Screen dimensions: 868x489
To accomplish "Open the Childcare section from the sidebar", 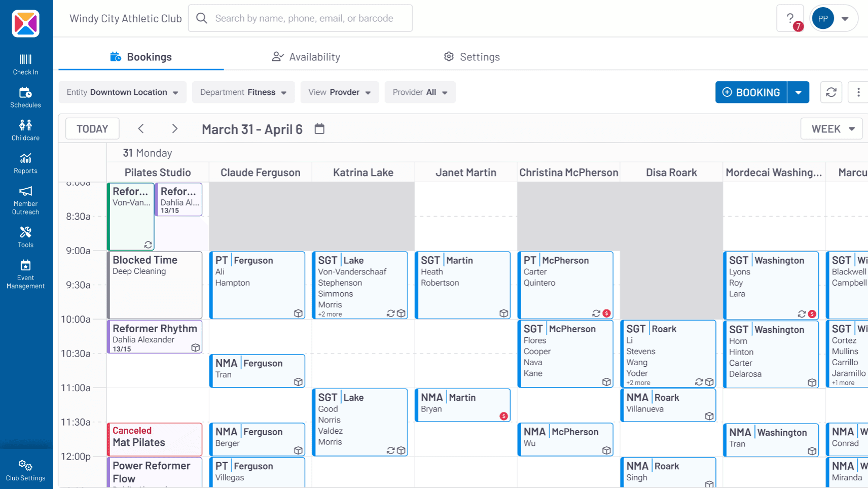I will click(25, 128).
